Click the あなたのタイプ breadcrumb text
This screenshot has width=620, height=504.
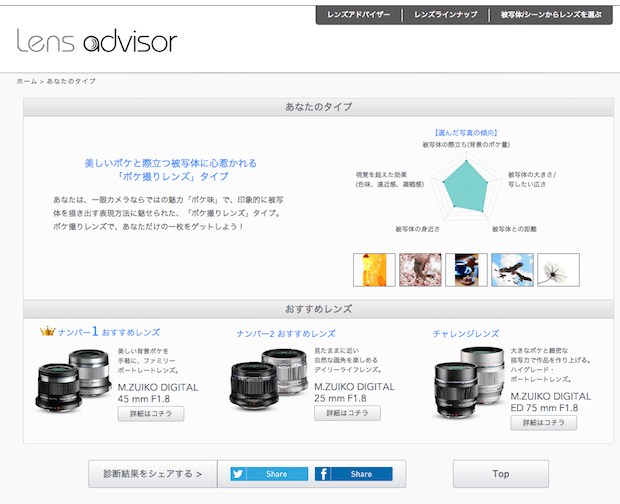(x=71, y=81)
